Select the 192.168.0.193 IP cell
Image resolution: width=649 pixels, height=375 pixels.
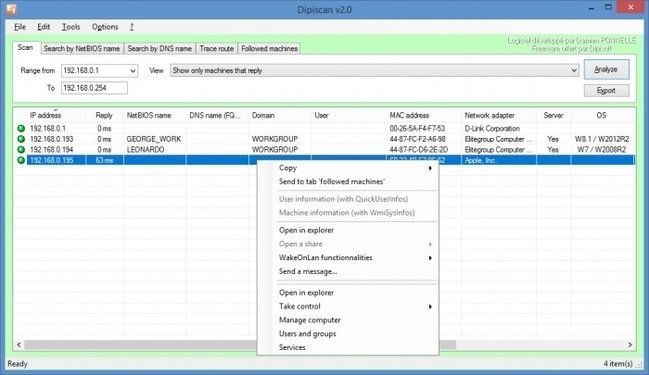tap(51, 139)
